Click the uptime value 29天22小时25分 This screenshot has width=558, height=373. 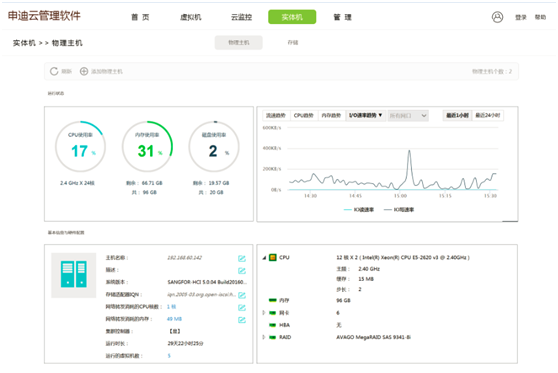click(x=185, y=343)
